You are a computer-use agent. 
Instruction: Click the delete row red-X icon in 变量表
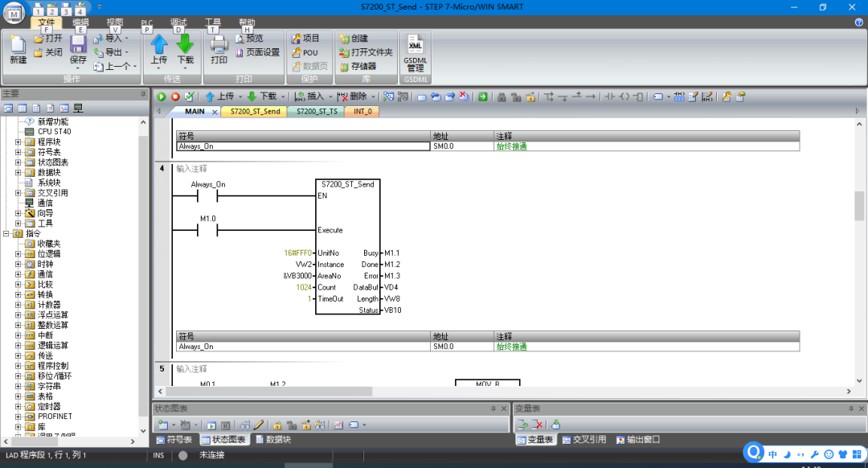[537, 425]
